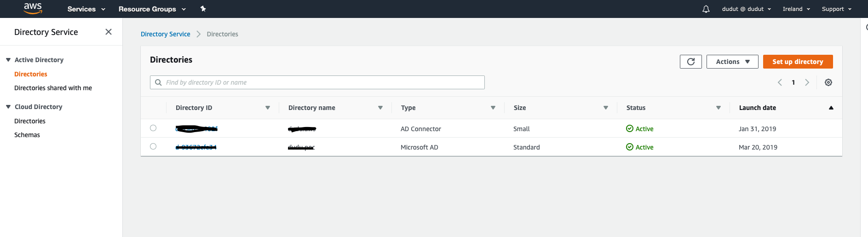Refresh the directories list
Viewport: 868px width, 237px height.
690,62
